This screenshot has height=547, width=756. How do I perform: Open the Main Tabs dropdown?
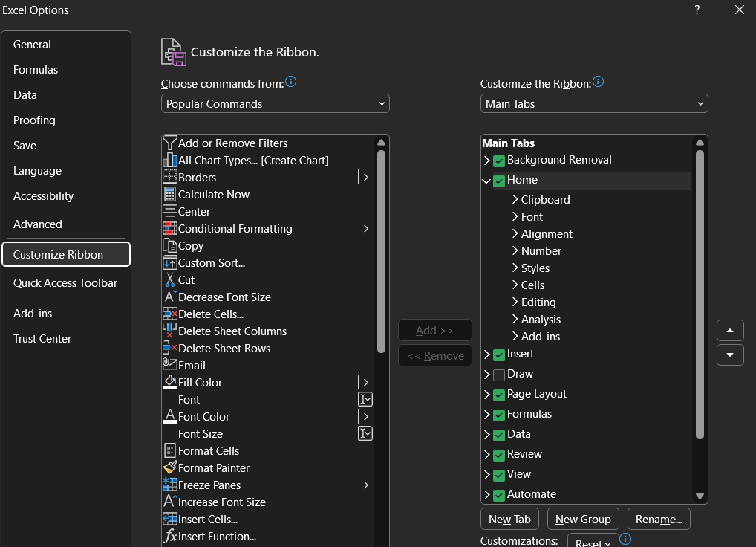click(594, 103)
